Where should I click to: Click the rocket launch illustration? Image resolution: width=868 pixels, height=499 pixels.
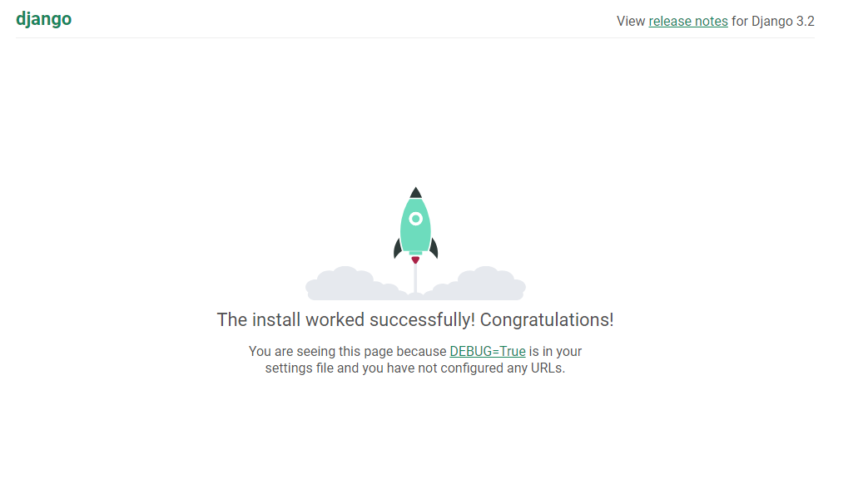pyautogui.click(x=415, y=244)
